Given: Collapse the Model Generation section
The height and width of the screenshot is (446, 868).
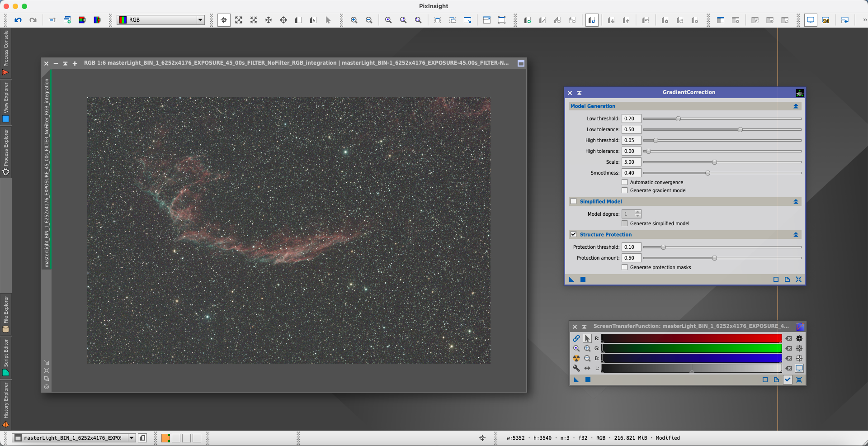Looking at the screenshot, I should click(x=796, y=106).
